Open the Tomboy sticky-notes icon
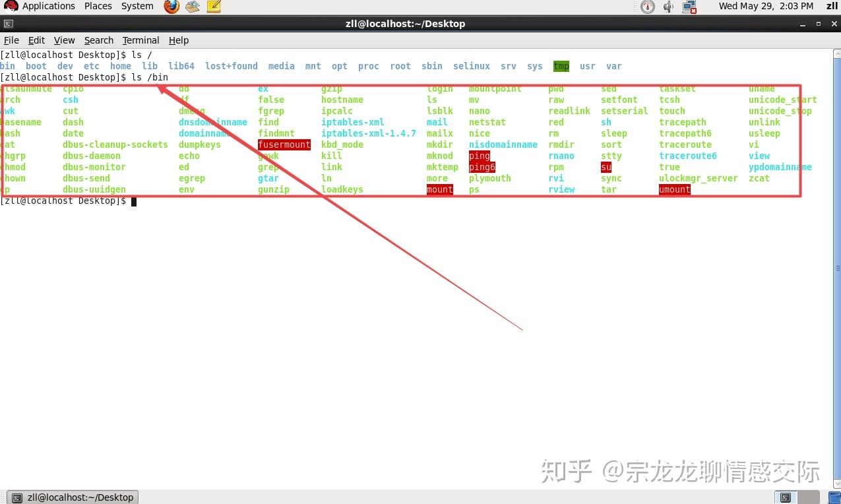The width and height of the screenshot is (841, 504). coord(212,7)
